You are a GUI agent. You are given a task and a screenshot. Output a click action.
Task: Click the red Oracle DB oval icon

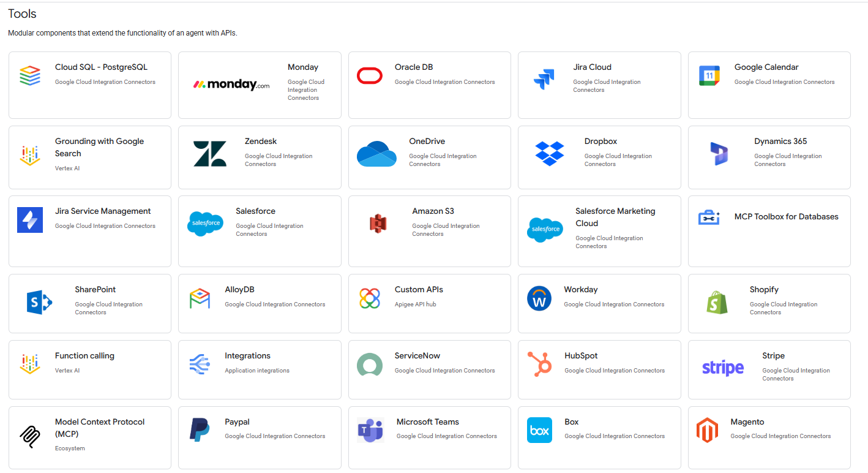click(x=369, y=75)
